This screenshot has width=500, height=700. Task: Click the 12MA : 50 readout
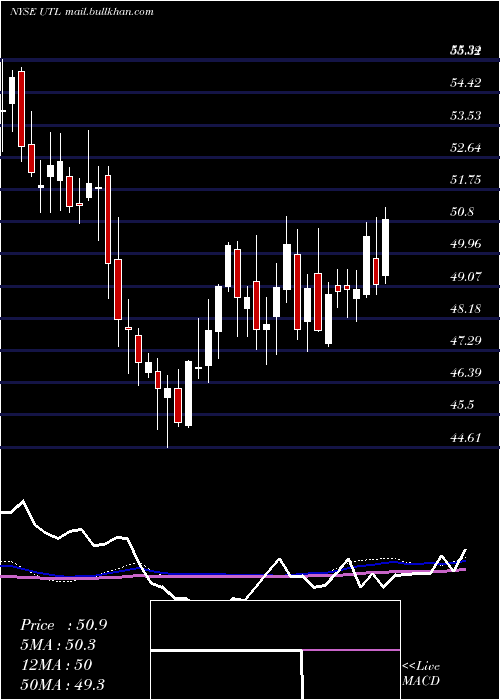(56, 665)
